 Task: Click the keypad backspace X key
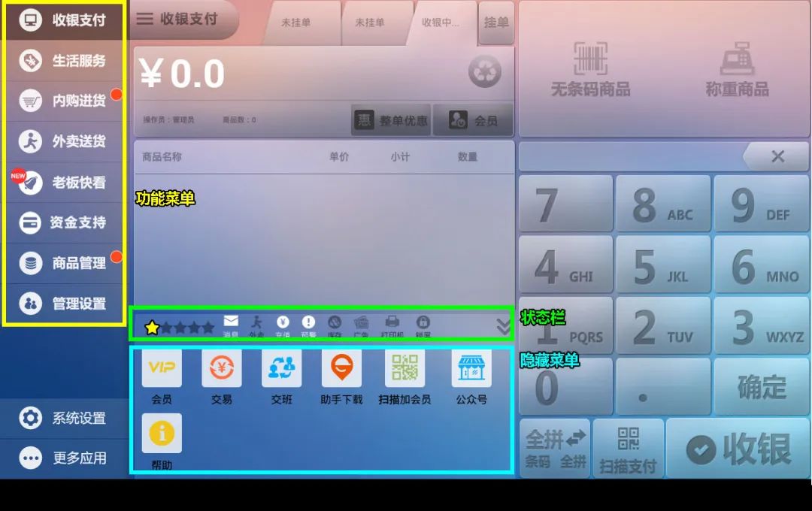click(776, 156)
